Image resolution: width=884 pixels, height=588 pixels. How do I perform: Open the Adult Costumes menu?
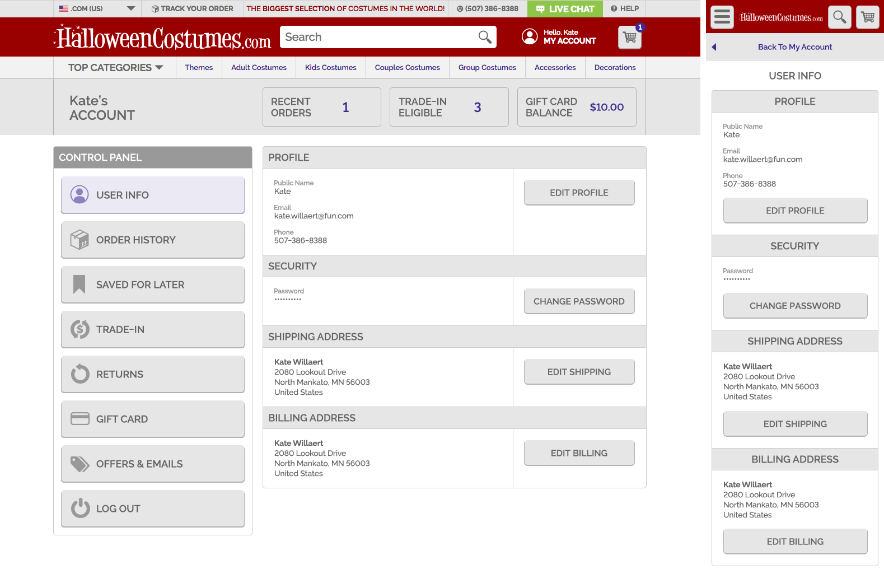click(x=259, y=67)
